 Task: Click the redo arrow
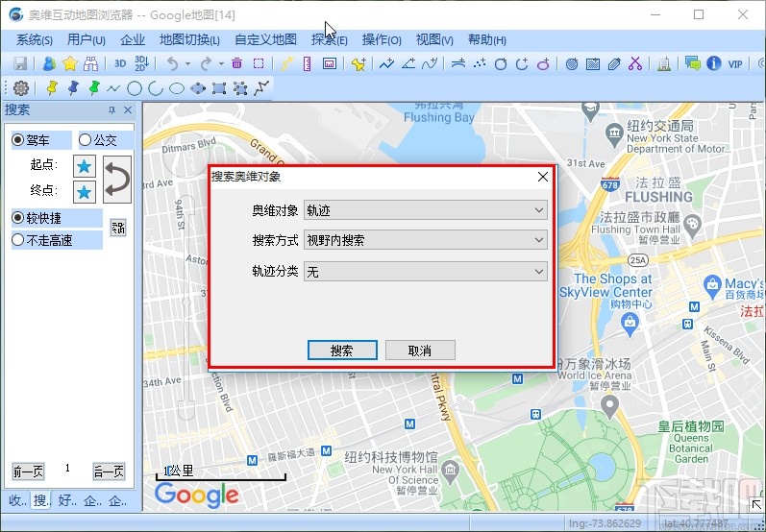pyautogui.click(x=206, y=63)
